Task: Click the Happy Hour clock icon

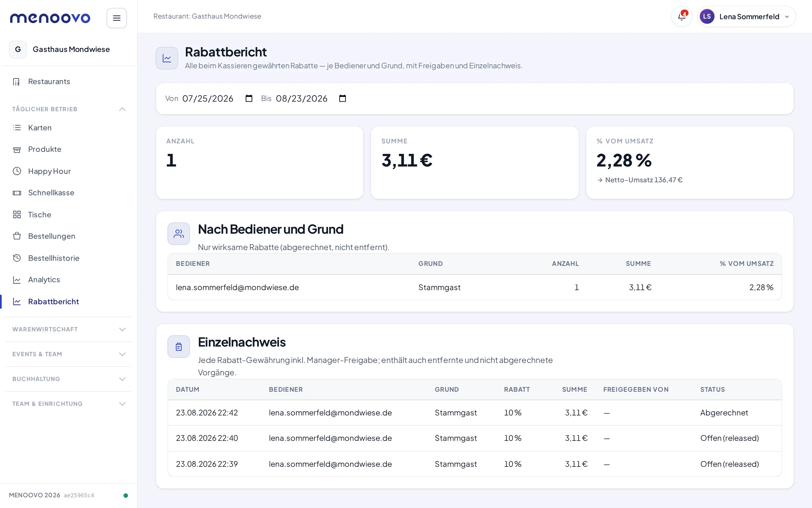Action: coord(17,171)
